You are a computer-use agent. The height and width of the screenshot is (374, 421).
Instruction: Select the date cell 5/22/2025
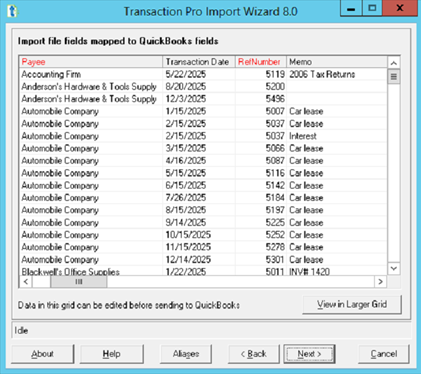point(199,74)
